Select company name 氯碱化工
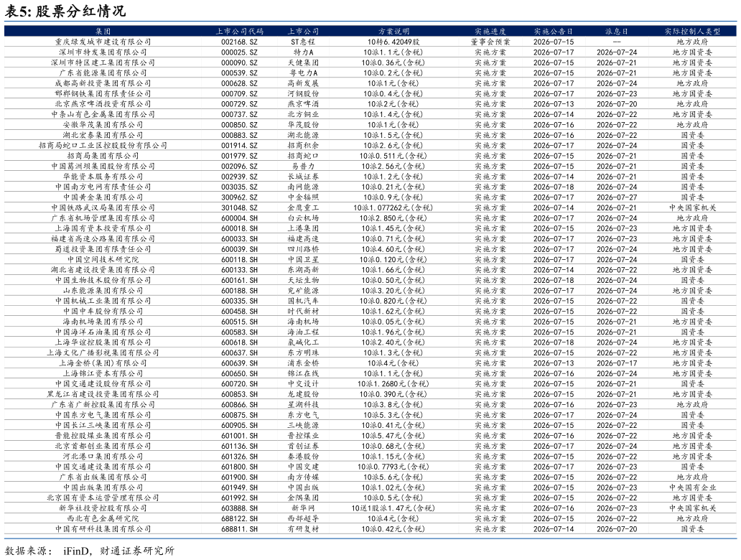741x560 pixels. [x=304, y=342]
